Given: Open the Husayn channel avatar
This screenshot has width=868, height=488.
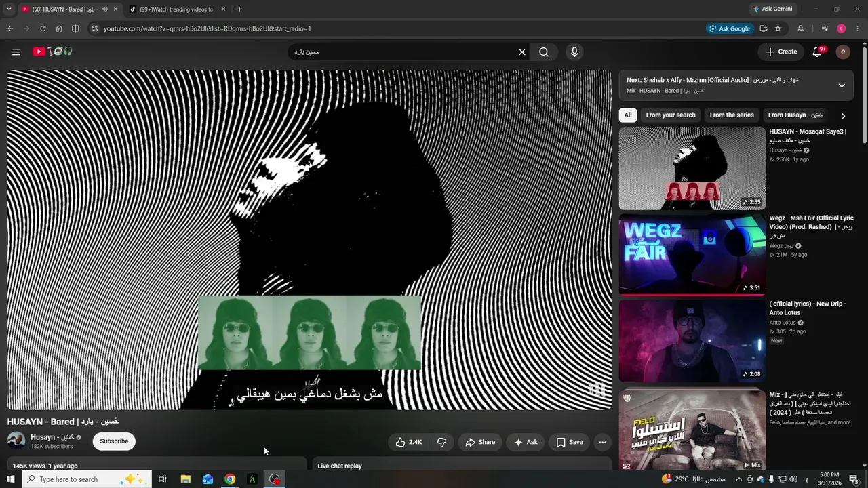Looking at the screenshot, I should (16, 441).
